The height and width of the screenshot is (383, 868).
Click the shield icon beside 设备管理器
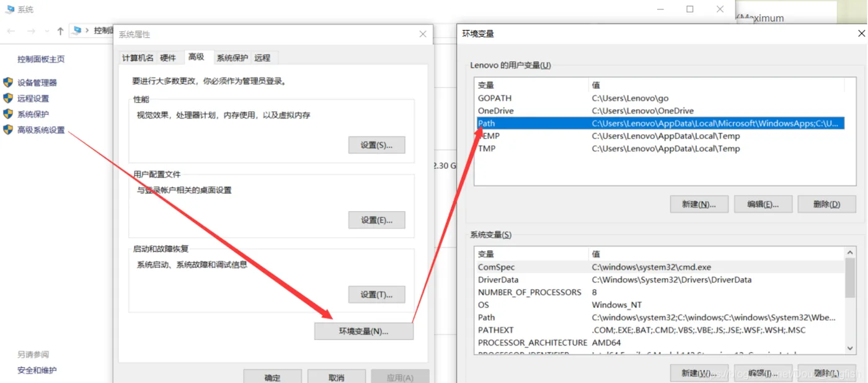click(8, 82)
